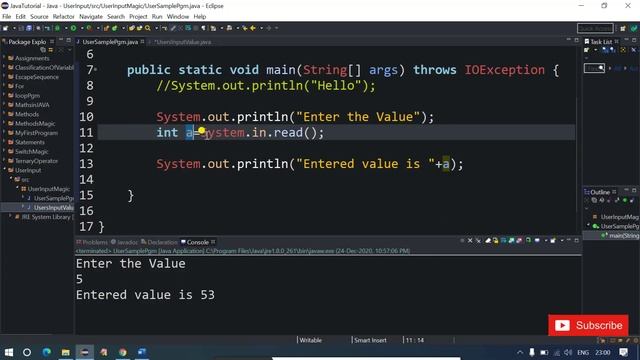Switch to the Problems tab
Viewport: 640px width, 360px height.
[x=92, y=242]
